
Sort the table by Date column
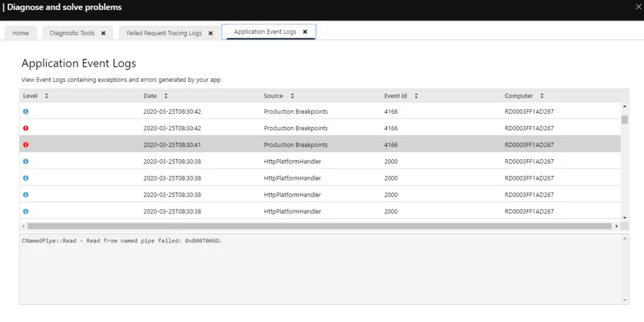(166, 96)
